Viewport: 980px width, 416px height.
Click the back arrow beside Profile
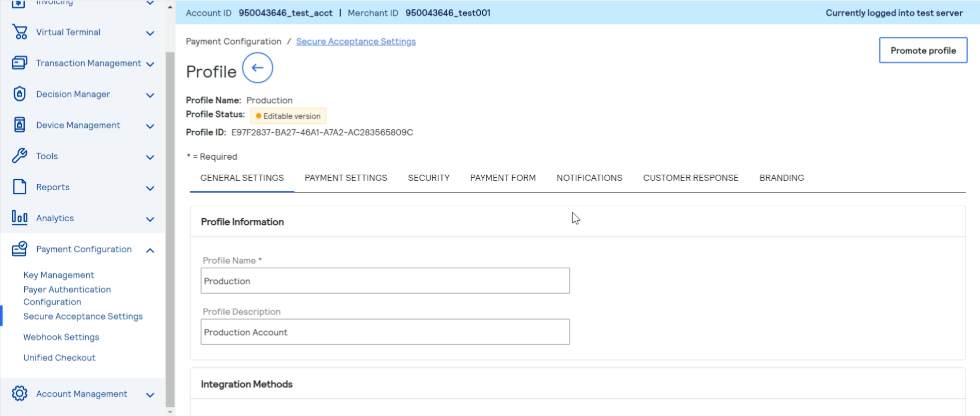(257, 68)
